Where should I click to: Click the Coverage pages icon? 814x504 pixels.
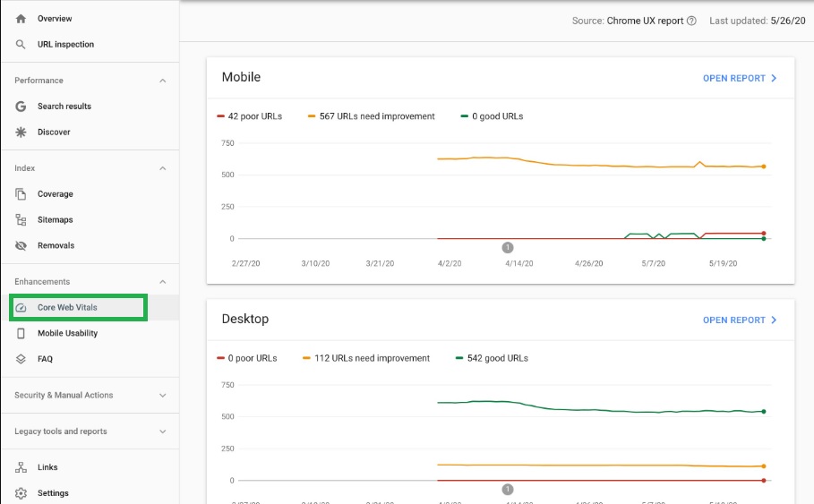[21, 194]
